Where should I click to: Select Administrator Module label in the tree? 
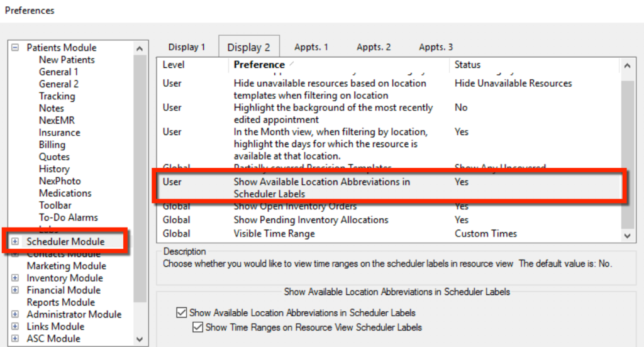(x=74, y=314)
